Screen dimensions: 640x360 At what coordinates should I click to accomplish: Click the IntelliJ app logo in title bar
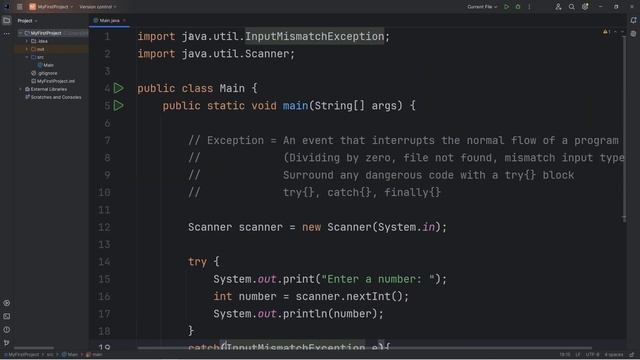pyautogui.click(x=7, y=7)
